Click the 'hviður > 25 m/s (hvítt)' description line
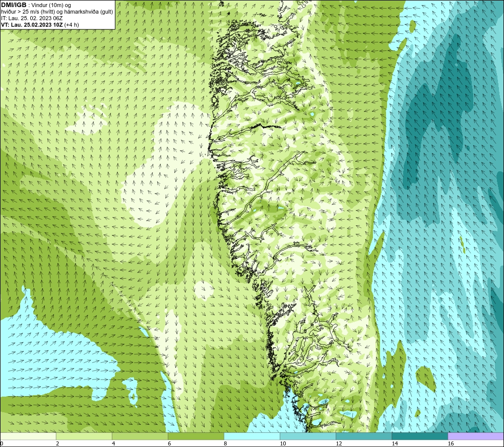Viewport: 504px width, 447px height. 57,12
